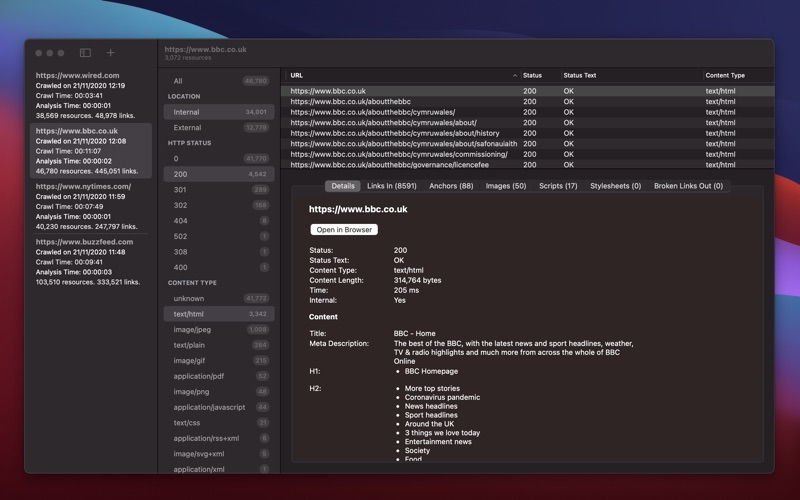Click the URL column sort arrow

click(514, 75)
